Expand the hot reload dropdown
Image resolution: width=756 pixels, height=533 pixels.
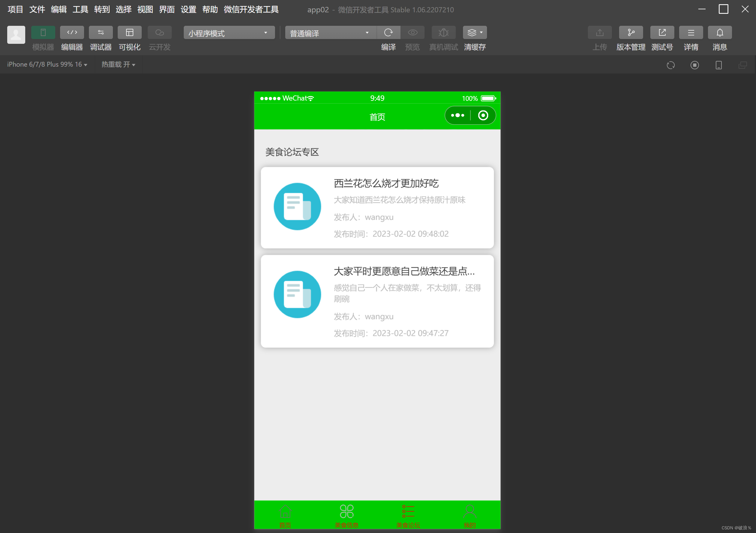[x=118, y=65]
